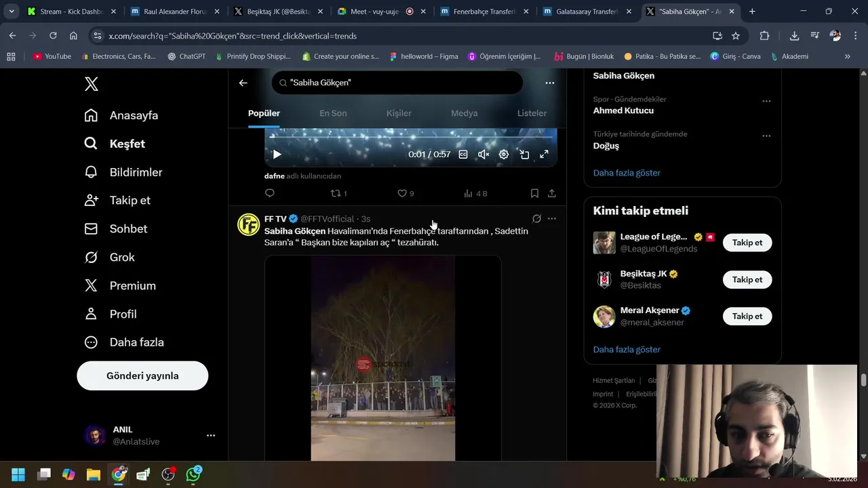The height and width of the screenshot is (488, 868).
Task: Open File Explorer from taskbar
Action: [94, 474]
